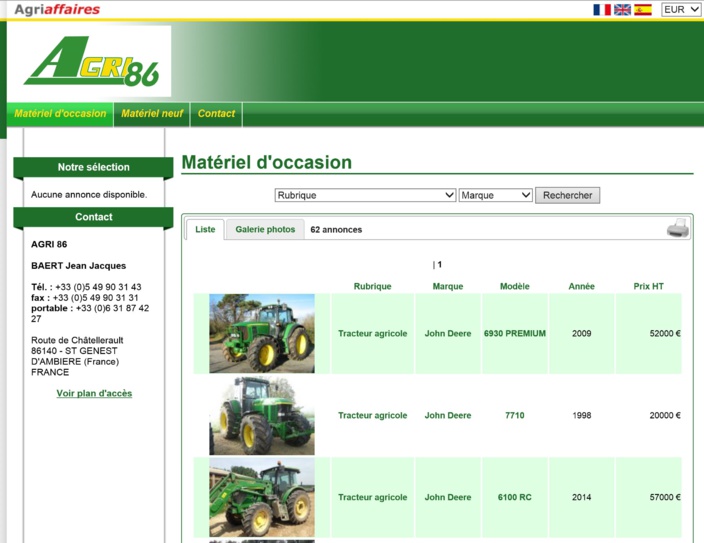Switch language to English UK flag
The height and width of the screenshot is (543, 704).
click(x=622, y=9)
